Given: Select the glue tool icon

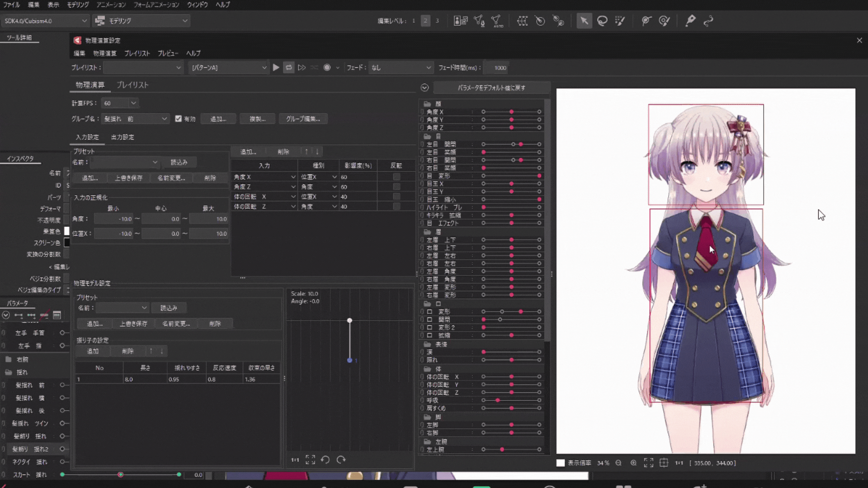Looking at the screenshot, I should [646, 21].
